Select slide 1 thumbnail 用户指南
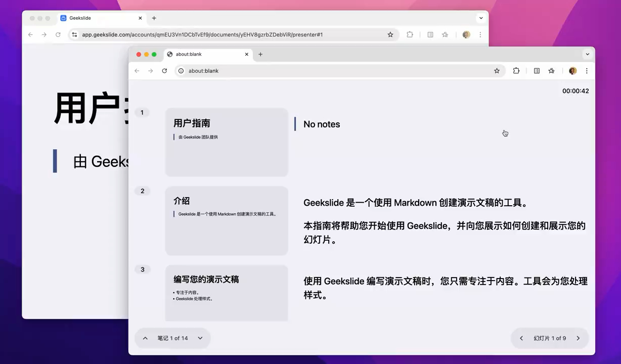This screenshot has width=621, height=364. click(227, 142)
